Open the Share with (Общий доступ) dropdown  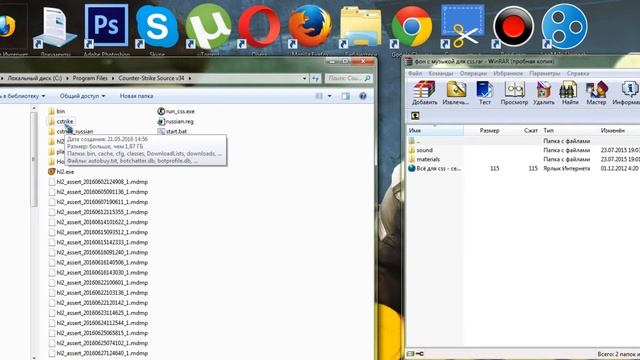[x=82, y=96]
